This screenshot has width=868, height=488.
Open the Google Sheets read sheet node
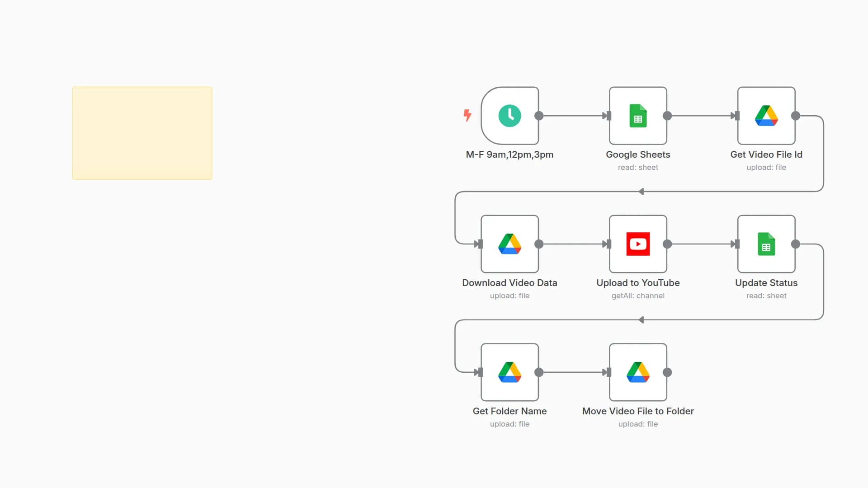tap(638, 116)
